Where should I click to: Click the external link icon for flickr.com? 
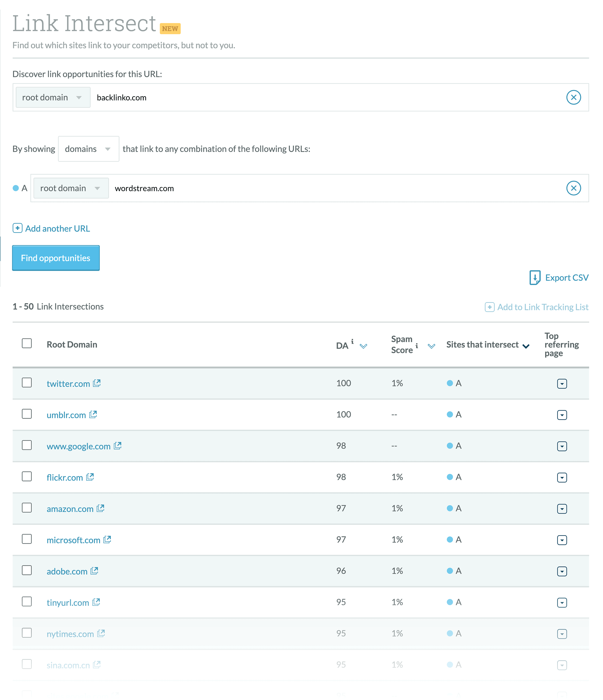click(90, 477)
